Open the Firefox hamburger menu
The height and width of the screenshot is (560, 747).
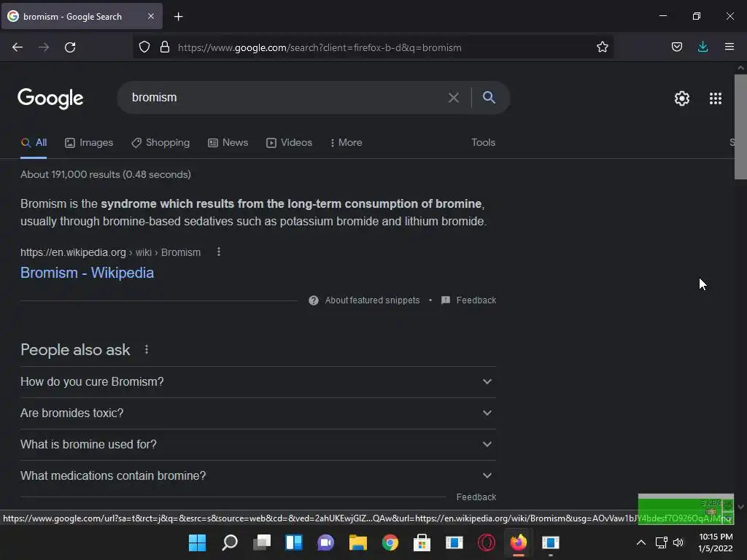(x=729, y=47)
